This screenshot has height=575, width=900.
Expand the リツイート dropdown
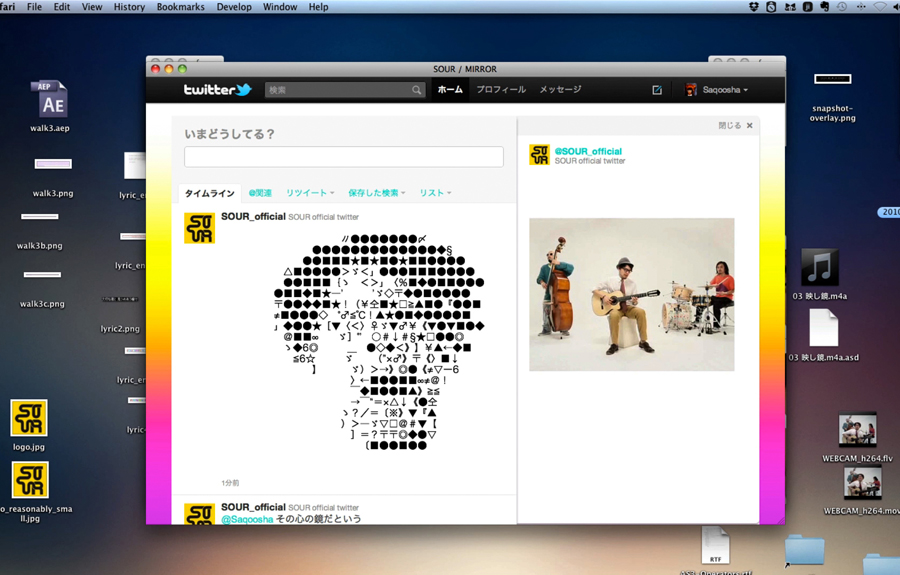click(x=310, y=193)
